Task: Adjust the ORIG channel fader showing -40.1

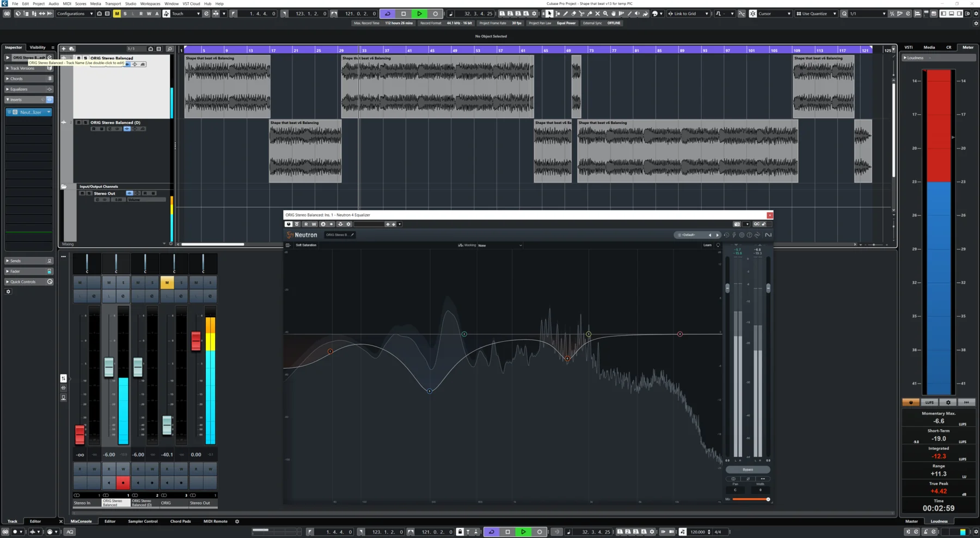Action: (167, 425)
